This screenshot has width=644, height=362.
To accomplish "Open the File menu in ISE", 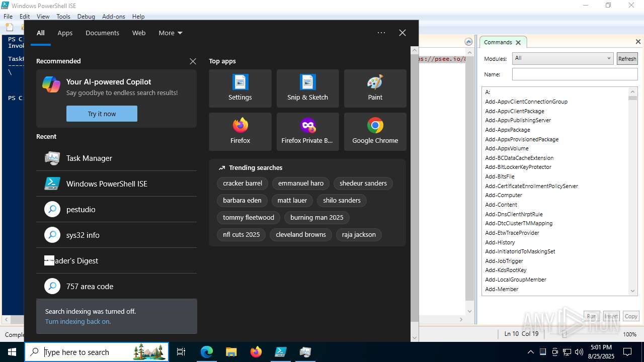I will point(8,16).
